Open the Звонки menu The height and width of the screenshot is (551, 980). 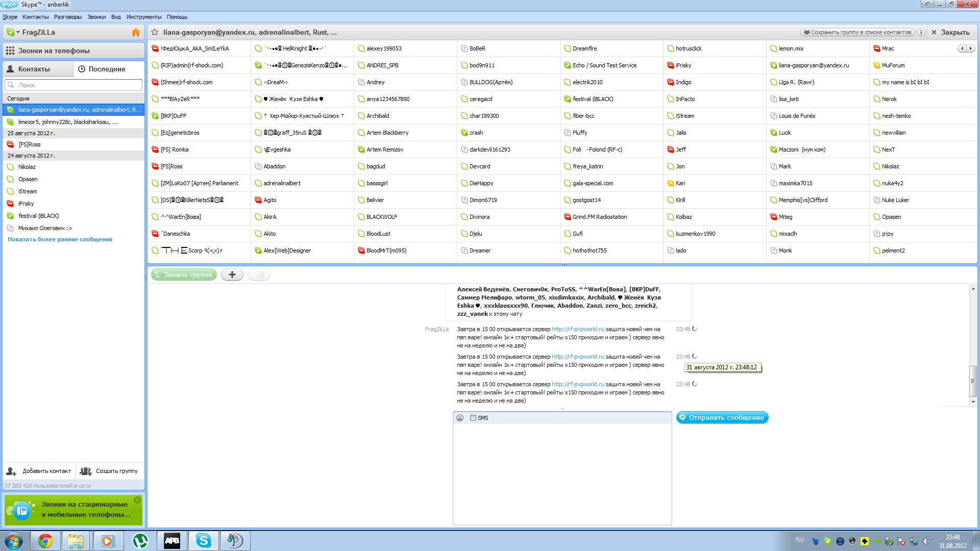pos(96,17)
